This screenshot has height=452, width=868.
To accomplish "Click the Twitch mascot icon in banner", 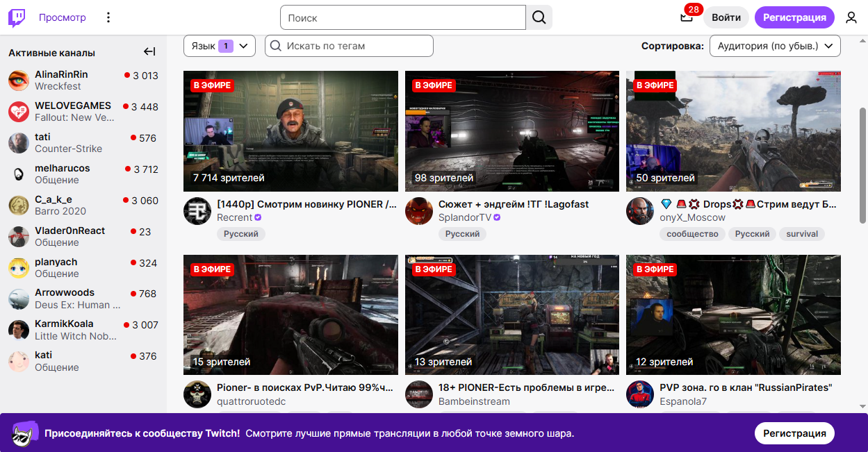I will tap(26, 433).
